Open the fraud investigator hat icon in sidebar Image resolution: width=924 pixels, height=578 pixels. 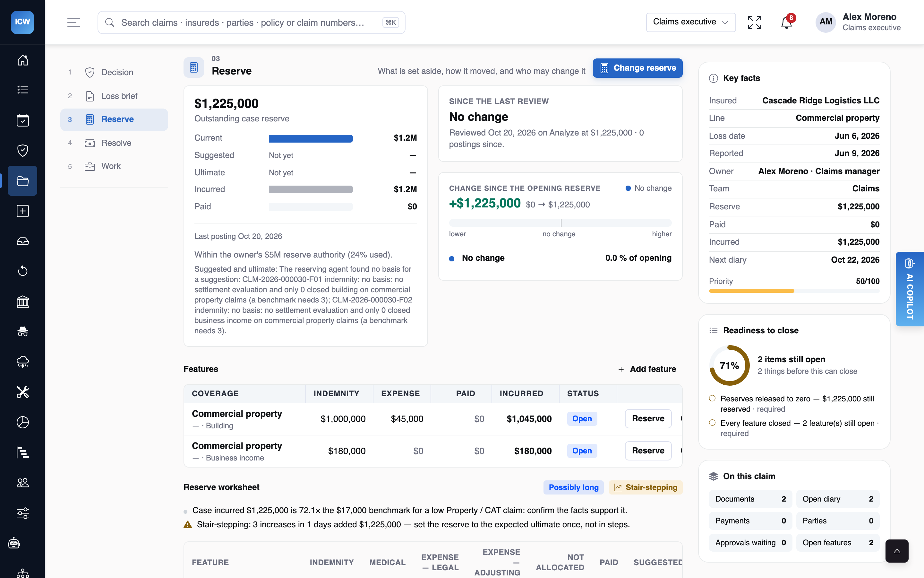tap(22, 331)
